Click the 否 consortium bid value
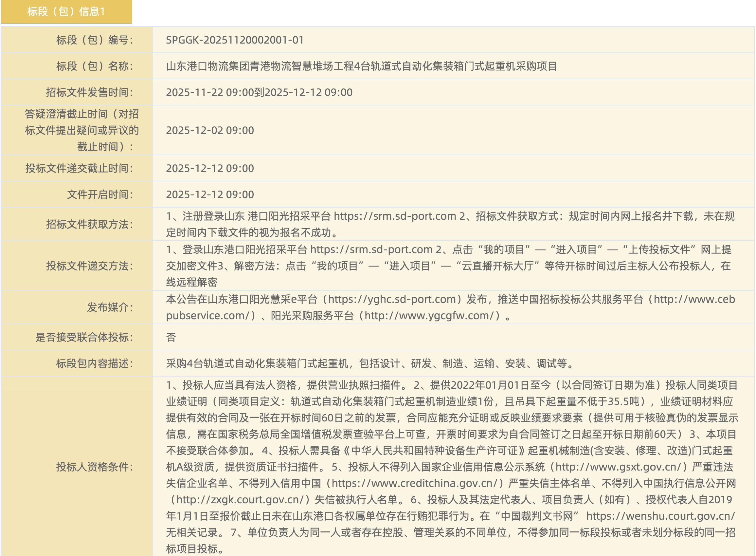Image resolution: width=756 pixels, height=556 pixels. [x=171, y=337]
